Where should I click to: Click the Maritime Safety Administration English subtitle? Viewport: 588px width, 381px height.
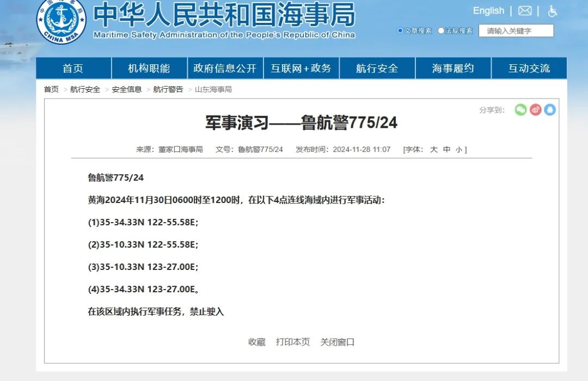(224, 35)
